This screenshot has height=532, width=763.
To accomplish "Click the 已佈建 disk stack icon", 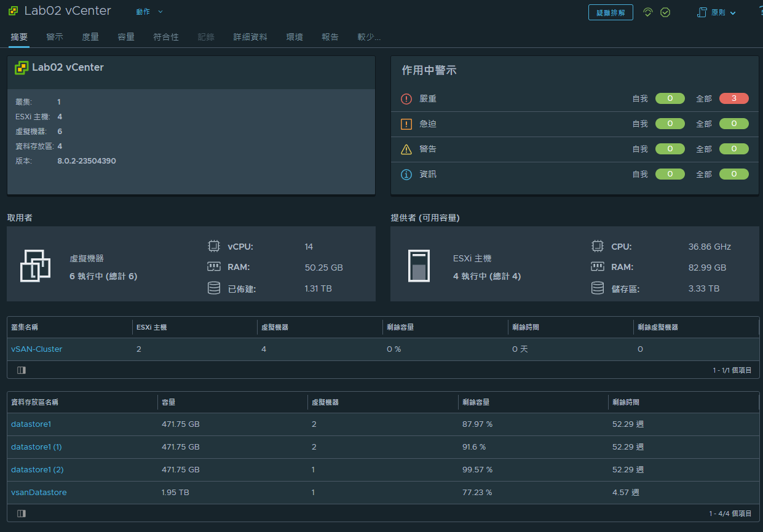I will (x=214, y=288).
